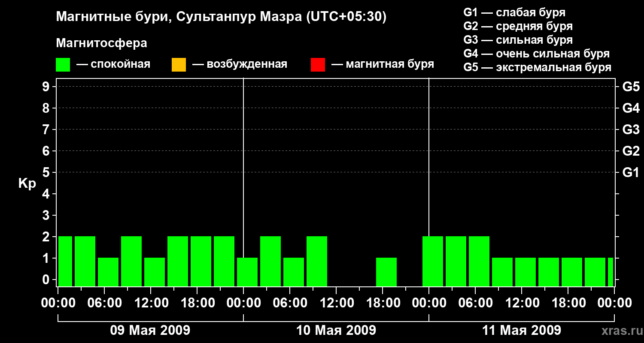This screenshot has width=644, height=343.
Task: Click the '09 Мая 2009' date label
Action: (x=150, y=330)
